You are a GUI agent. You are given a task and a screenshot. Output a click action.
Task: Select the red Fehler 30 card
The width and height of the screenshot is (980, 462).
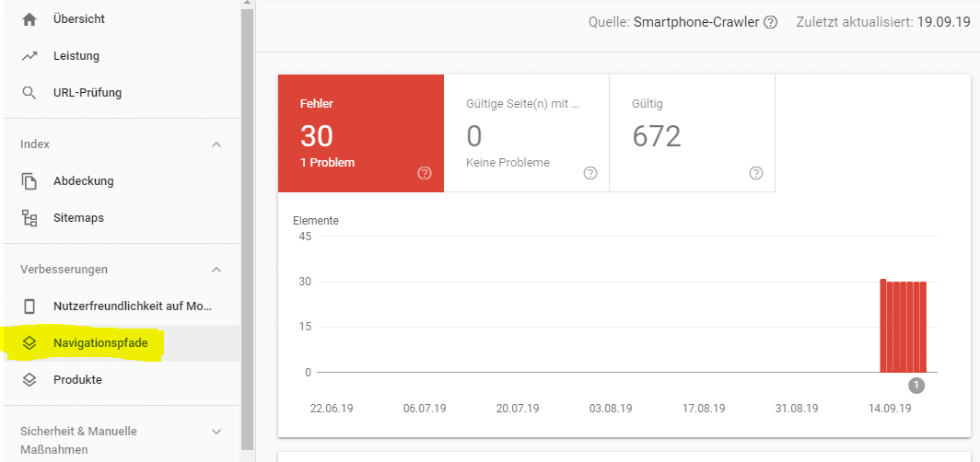[x=361, y=133]
